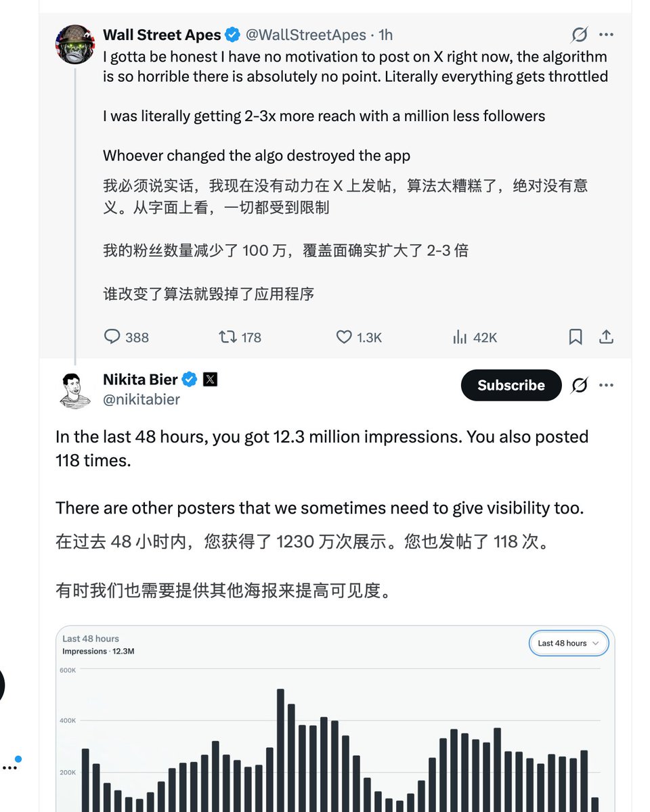Open Wall Street Apes display name link

point(162,35)
